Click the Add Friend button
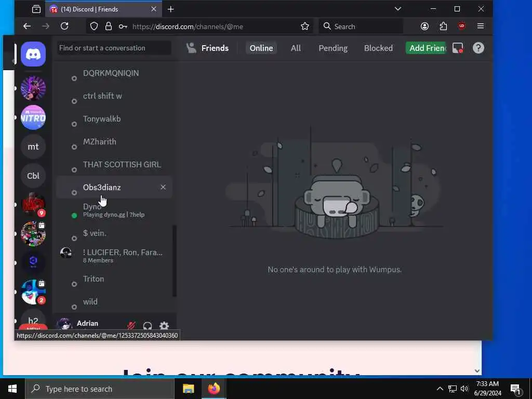 point(426,48)
